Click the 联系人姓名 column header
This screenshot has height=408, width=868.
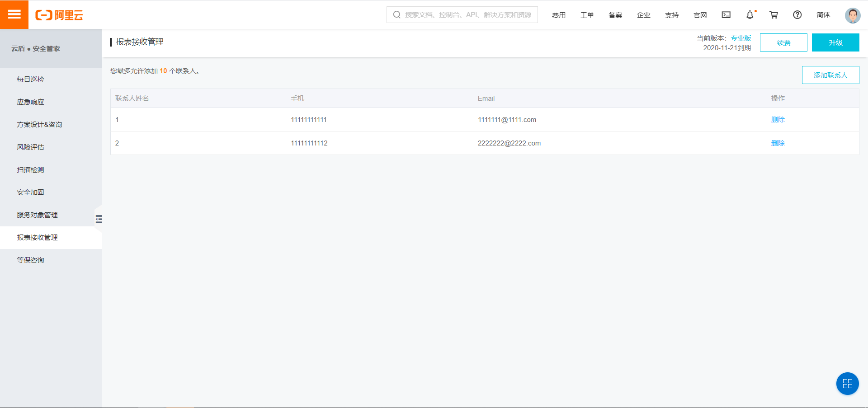(132, 98)
